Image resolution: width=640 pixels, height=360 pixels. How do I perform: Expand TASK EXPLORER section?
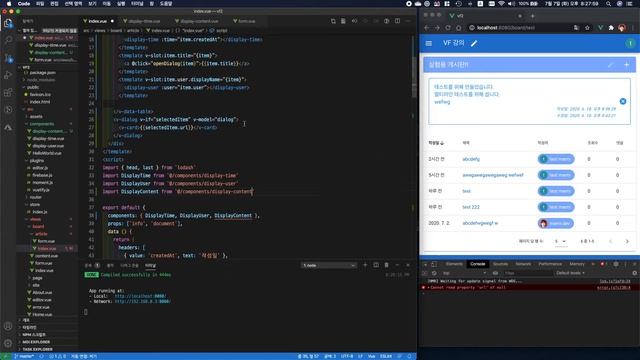(37, 349)
